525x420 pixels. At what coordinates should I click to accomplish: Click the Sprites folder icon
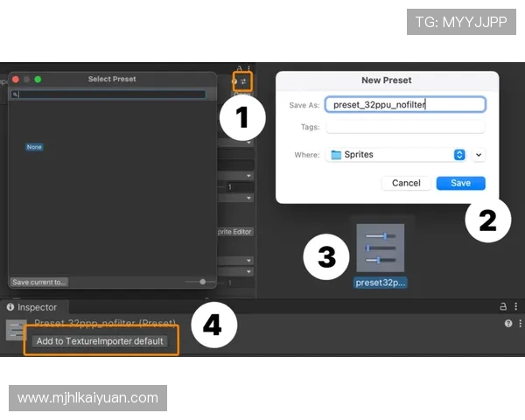click(336, 155)
